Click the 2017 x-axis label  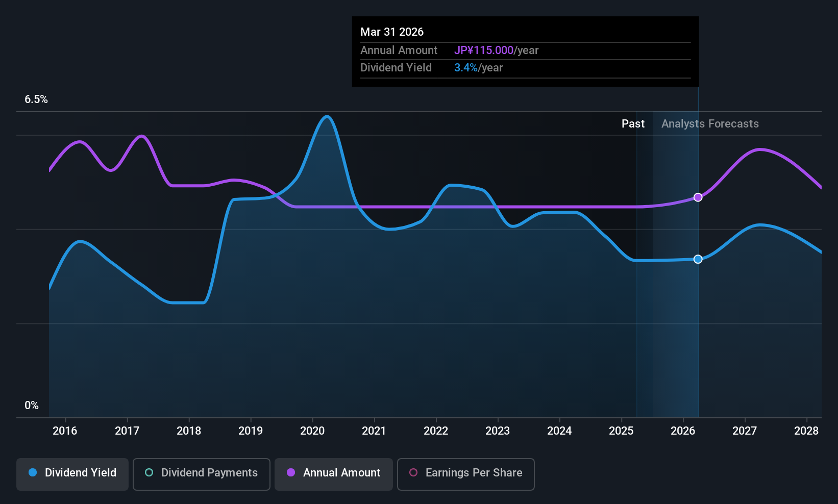click(127, 431)
